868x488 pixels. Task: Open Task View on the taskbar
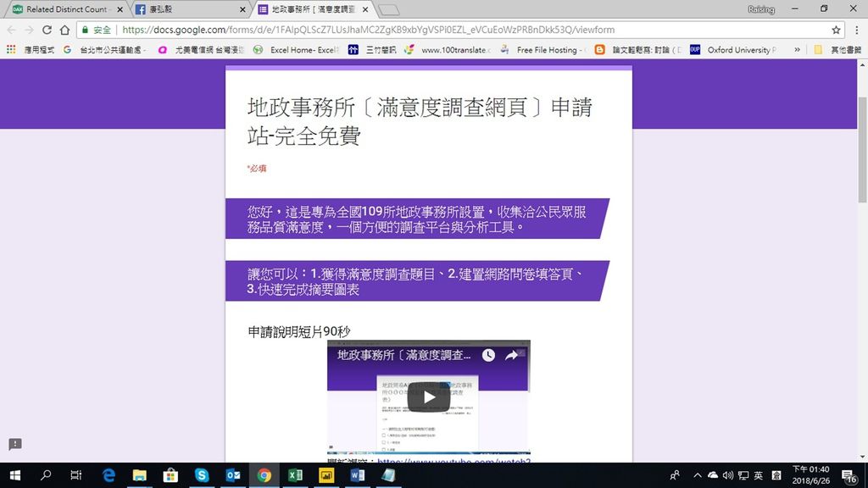pos(75,475)
